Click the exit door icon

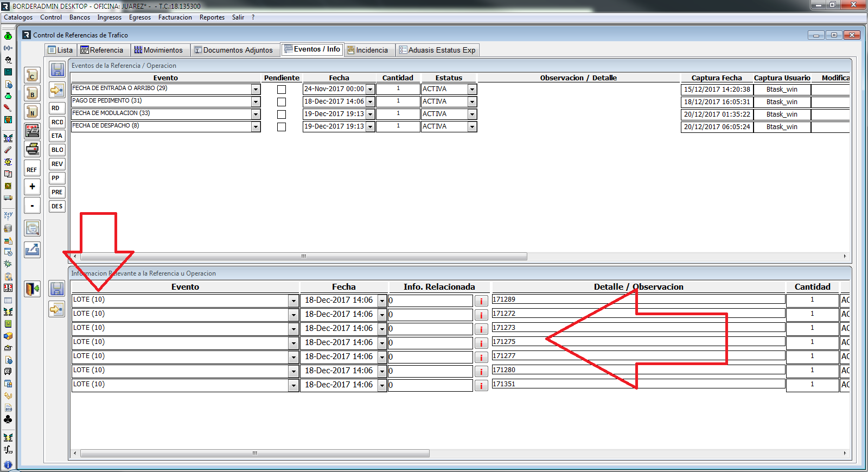click(33, 289)
